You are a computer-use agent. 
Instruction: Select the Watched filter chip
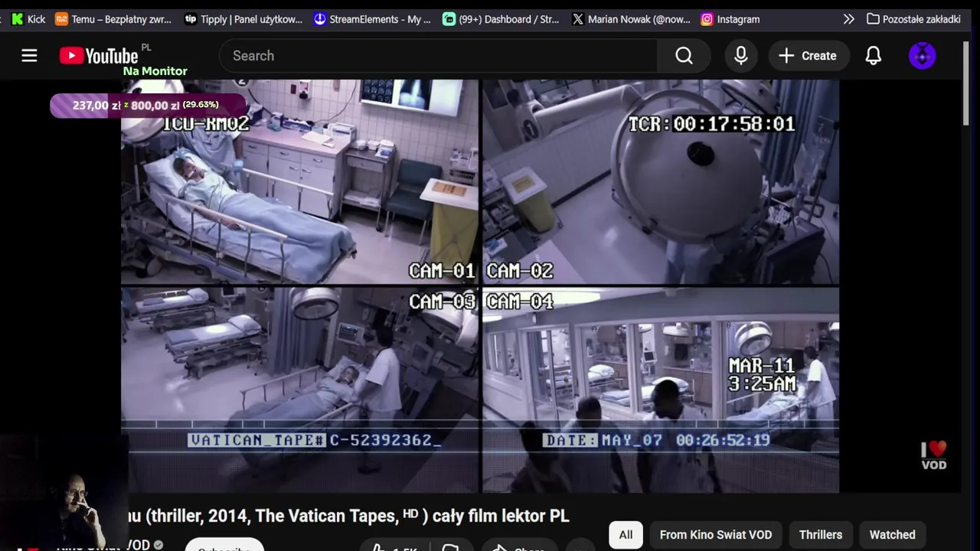(892, 535)
